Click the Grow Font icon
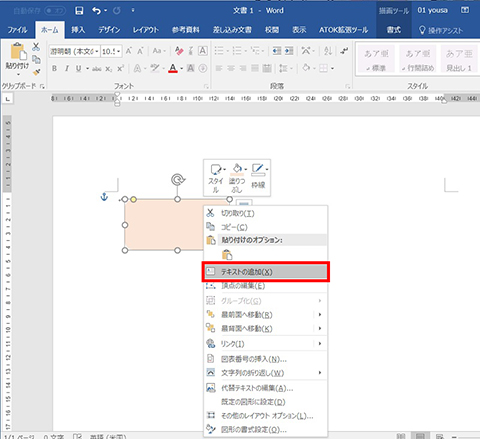 pos(129,51)
